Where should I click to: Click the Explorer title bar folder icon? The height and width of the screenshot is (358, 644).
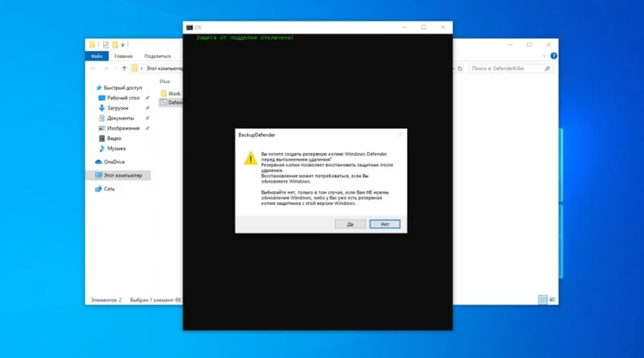tap(92, 44)
